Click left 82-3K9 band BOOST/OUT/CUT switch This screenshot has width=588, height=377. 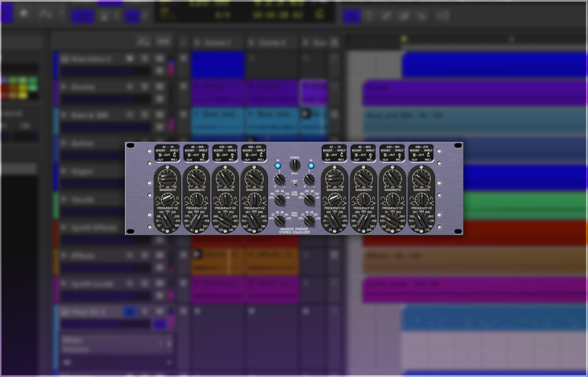point(189,155)
